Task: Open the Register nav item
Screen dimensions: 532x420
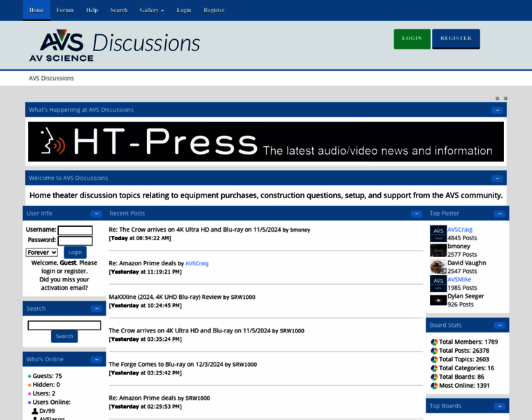Action: (214, 10)
